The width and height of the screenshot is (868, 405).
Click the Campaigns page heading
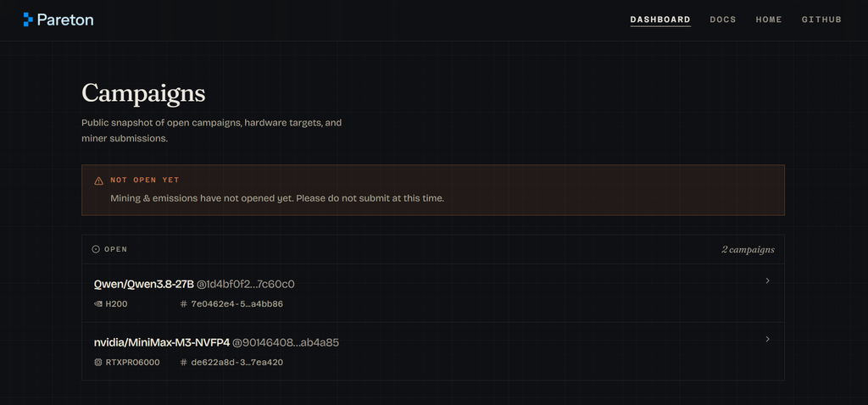(143, 93)
